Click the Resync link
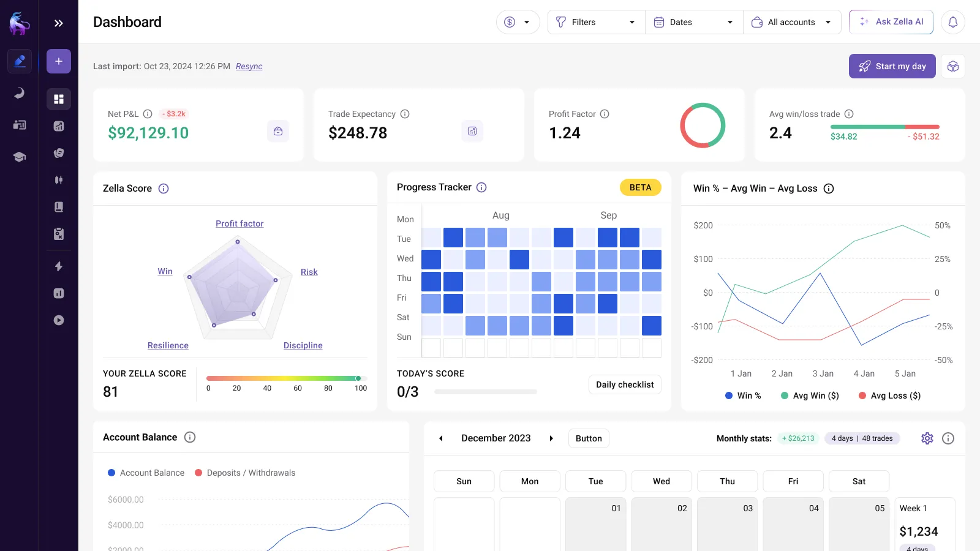980x551 pixels. [x=249, y=66]
